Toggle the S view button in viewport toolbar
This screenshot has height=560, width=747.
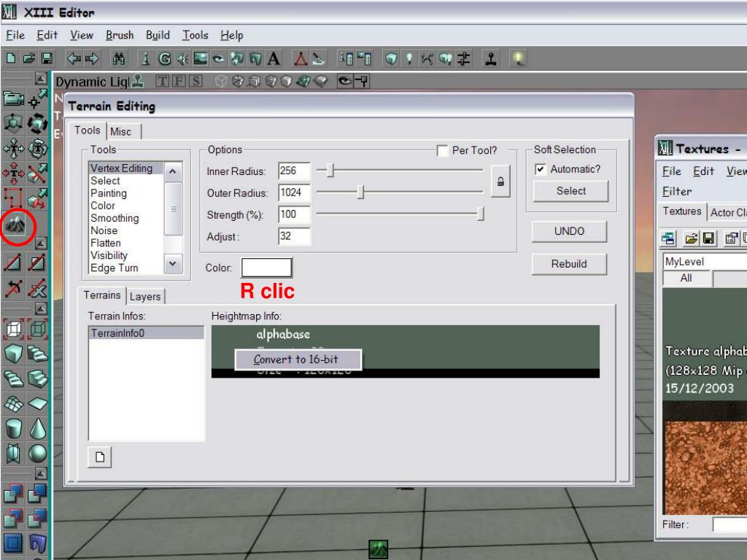point(196,82)
